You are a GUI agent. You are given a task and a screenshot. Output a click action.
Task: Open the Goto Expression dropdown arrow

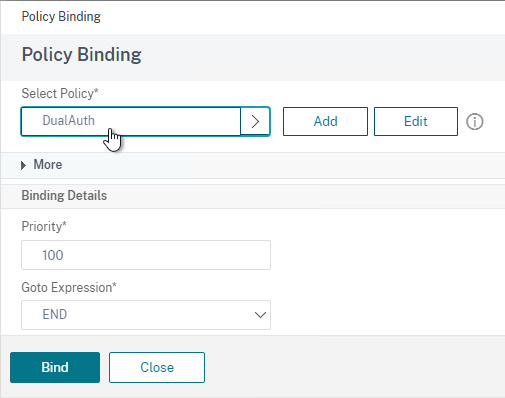(x=260, y=315)
